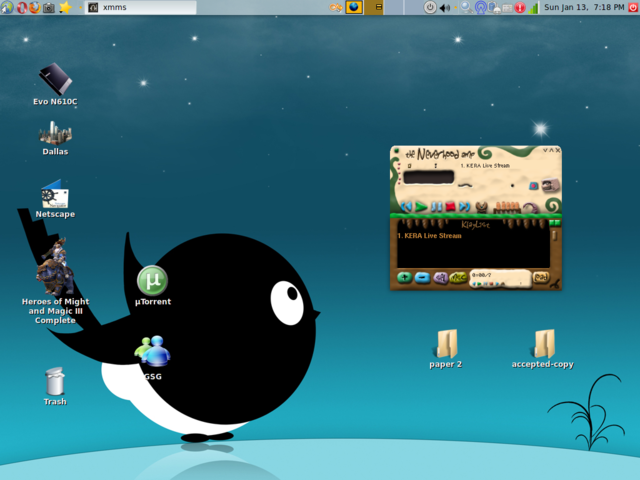Open the star bookmarks launcher
Image resolution: width=640 pixels, height=480 pixels.
(x=65, y=7)
